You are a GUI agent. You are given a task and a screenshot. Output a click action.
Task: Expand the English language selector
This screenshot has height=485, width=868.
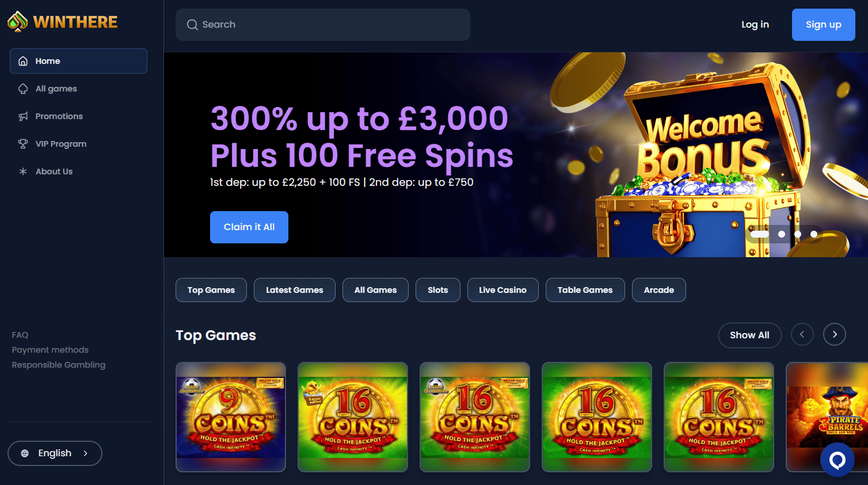pos(55,453)
